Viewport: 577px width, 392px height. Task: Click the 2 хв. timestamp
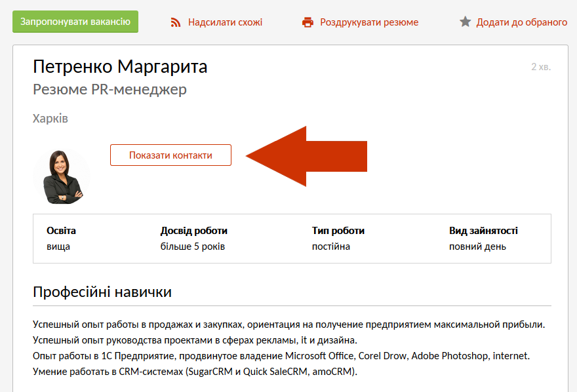542,67
